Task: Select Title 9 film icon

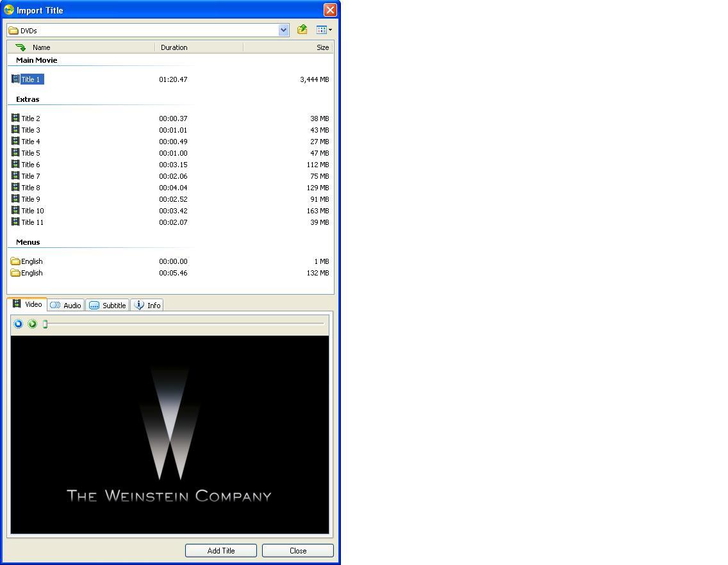Action: (15, 199)
